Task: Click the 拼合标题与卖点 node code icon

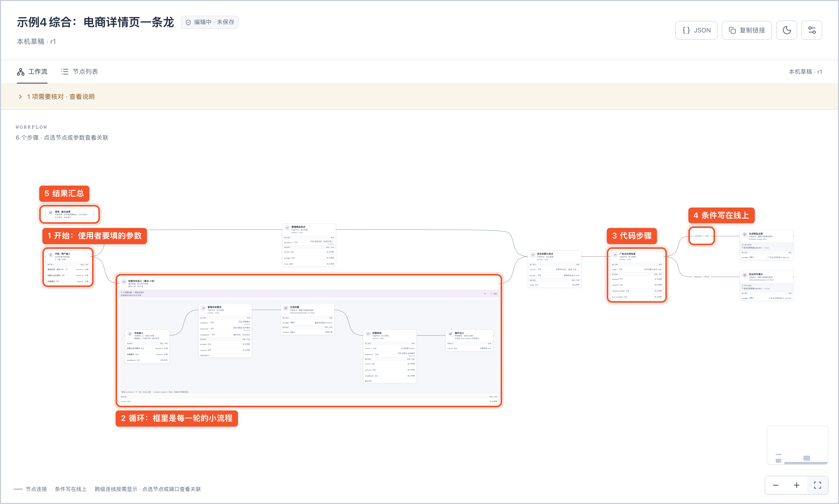Action: point(532,255)
